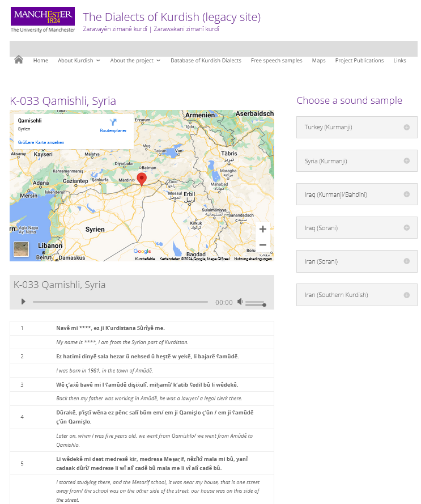Open the About the project dropdown menu

coord(135,61)
